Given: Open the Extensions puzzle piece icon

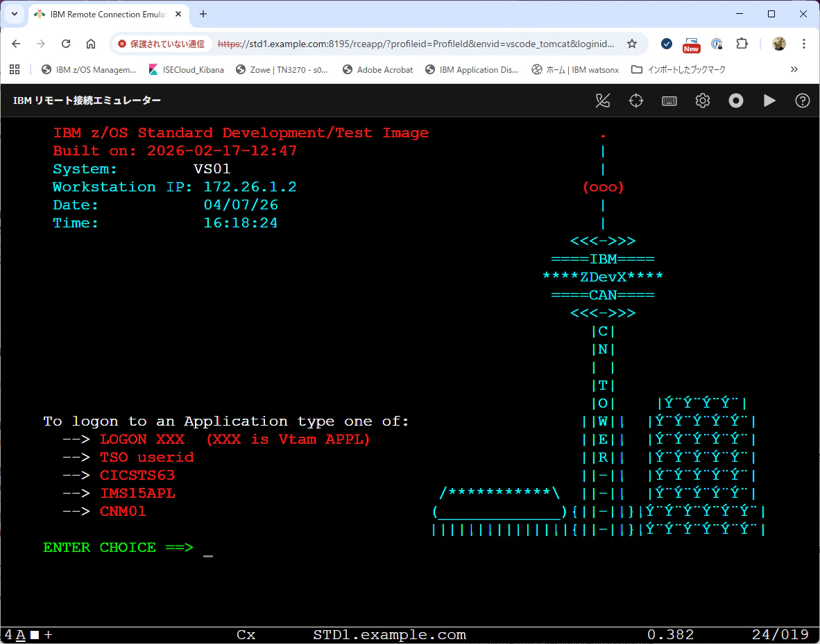Looking at the screenshot, I should coord(742,44).
